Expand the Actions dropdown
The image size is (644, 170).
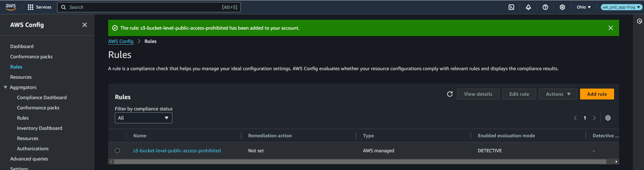pyautogui.click(x=558, y=94)
